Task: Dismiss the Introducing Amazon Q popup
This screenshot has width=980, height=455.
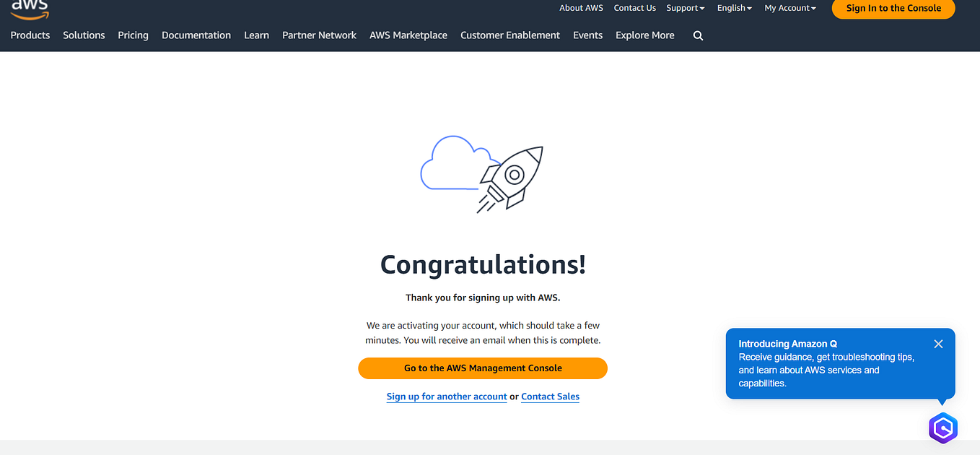Action: tap(938, 344)
